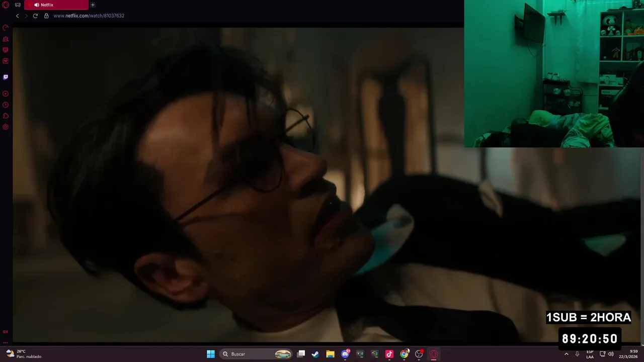Open network status tray icon
This screenshot has width=644, height=362.
click(602, 354)
